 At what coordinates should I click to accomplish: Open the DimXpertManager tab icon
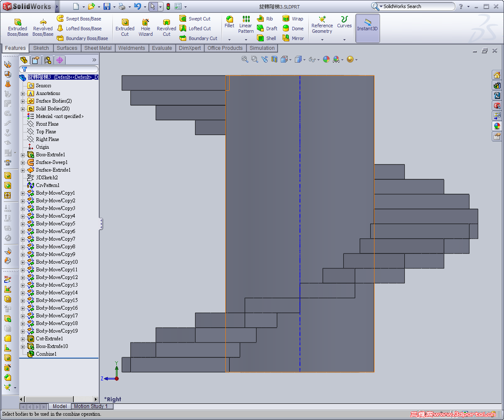[60, 60]
